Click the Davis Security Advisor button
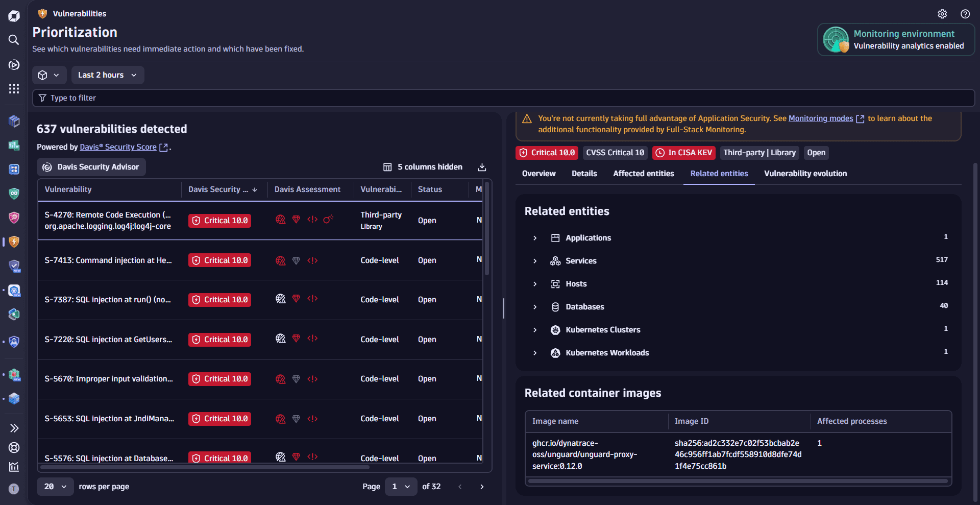Image resolution: width=980 pixels, height=505 pixels. point(91,167)
